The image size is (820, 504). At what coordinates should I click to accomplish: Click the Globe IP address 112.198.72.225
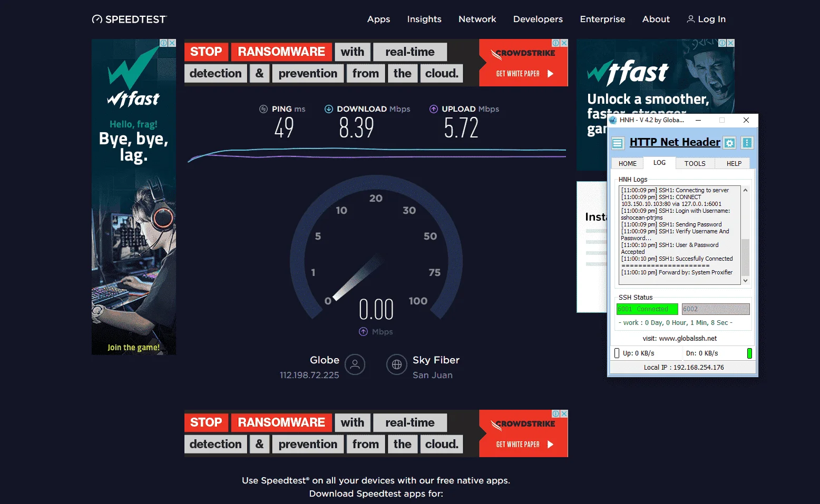click(309, 375)
